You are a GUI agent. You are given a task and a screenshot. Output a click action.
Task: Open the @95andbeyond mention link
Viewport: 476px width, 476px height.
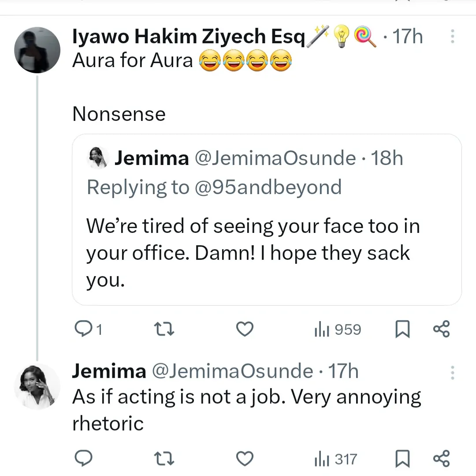pos(268,187)
